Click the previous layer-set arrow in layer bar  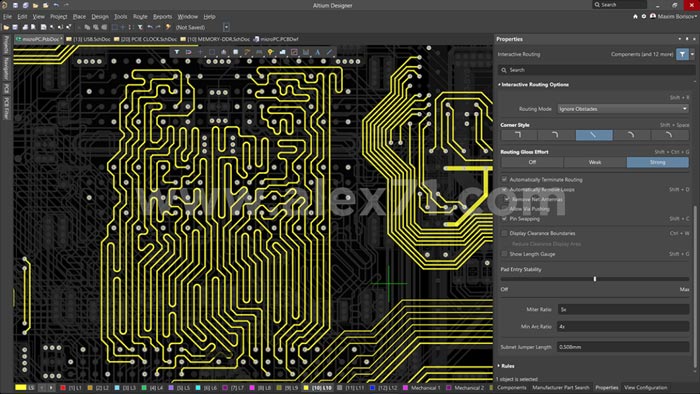42,388
